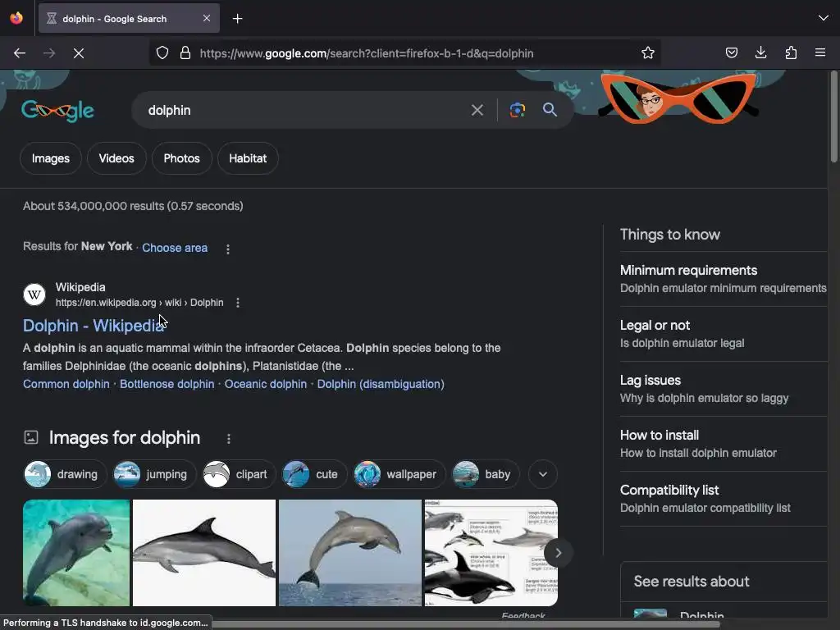Clear the search box with the X
The image size is (840, 630).
tap(477, 111)
